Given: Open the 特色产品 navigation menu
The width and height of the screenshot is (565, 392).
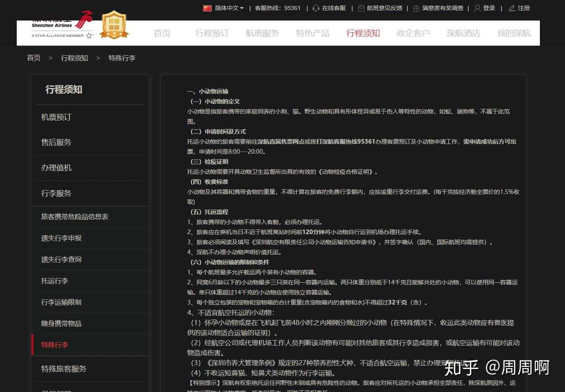Looking at the screenshot, I should coord(313,33).
